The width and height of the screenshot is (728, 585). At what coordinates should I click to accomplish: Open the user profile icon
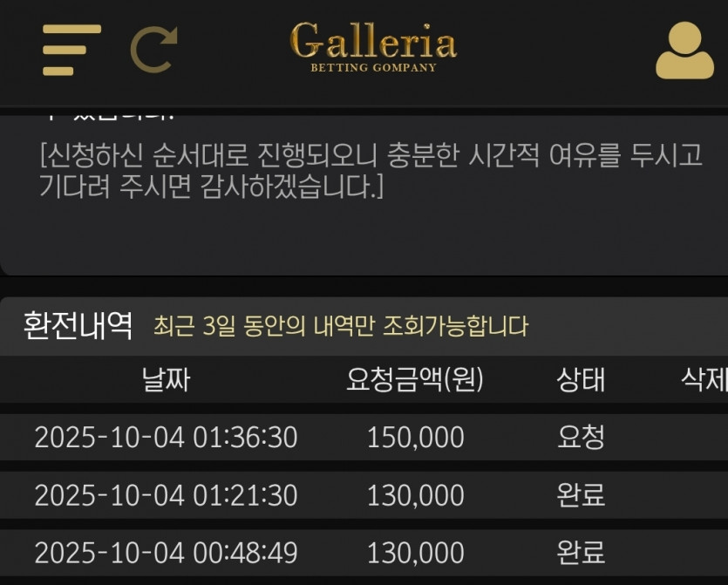684,51
